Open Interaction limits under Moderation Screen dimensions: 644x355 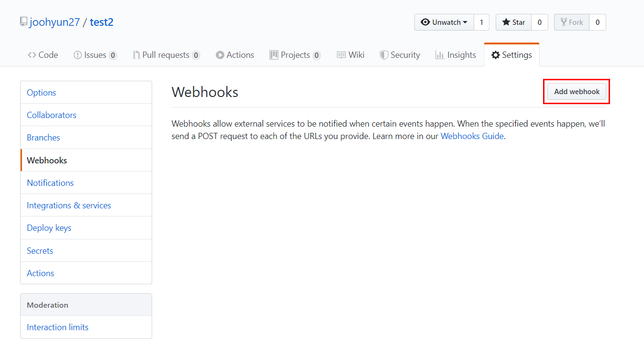click(x=86, y=327)
